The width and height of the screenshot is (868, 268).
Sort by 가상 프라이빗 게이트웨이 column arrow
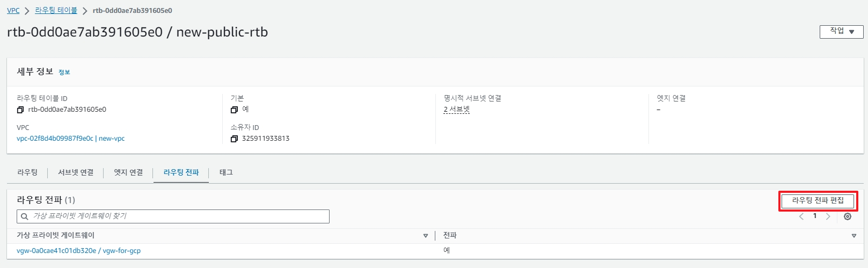click(x=426, y=236)
